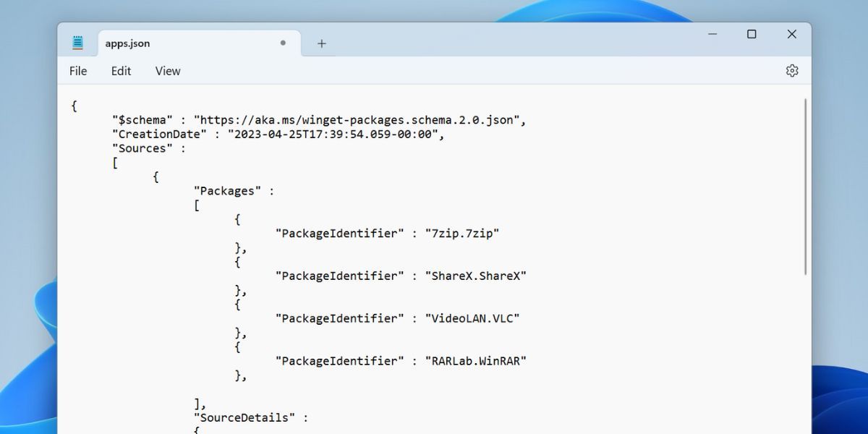Click the winget-packages schema URL text
868x434 pixels.
click(357, 120)
